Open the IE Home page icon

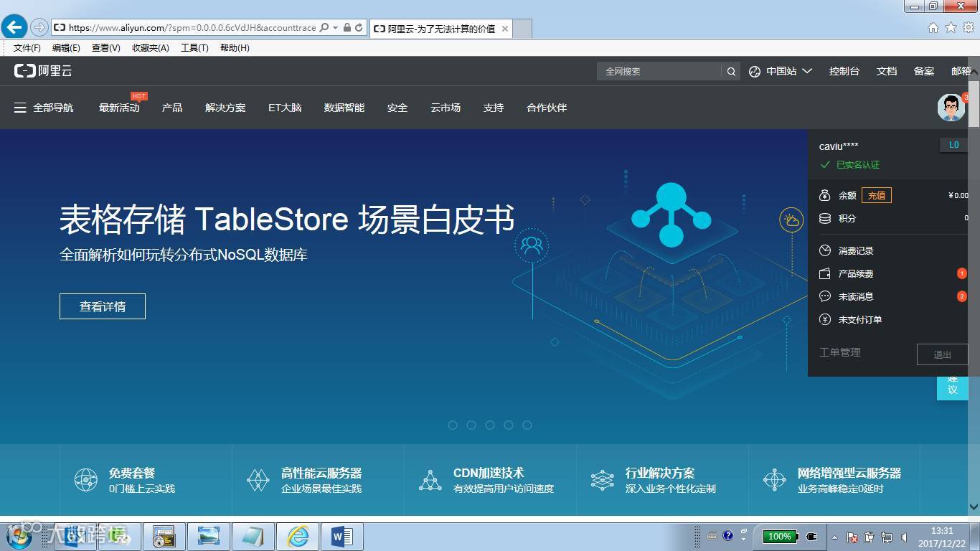pos(933,27)
